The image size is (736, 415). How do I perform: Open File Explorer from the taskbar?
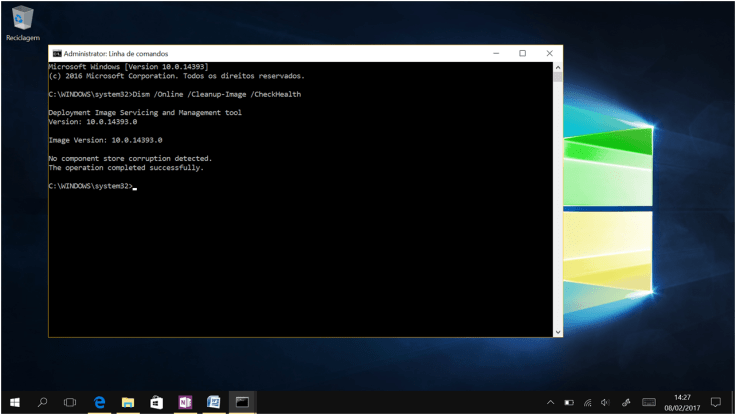pyautogui.click(x=128, y=402)
